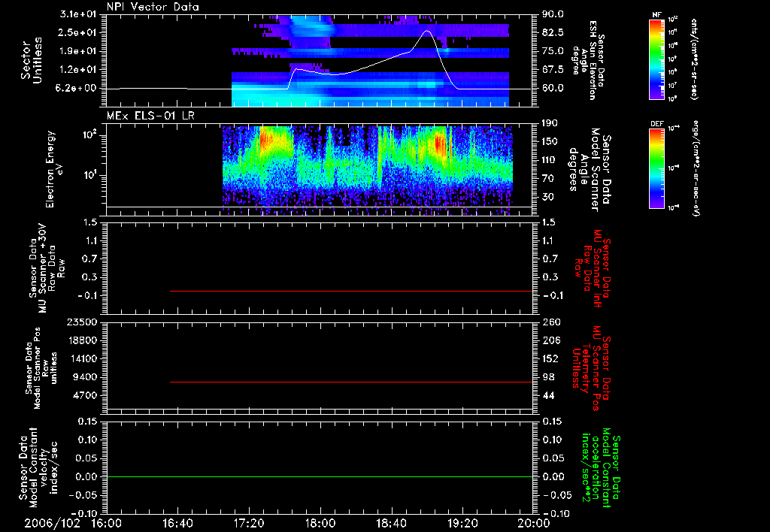Click the 44 telemetry tick label

[548, 395]
